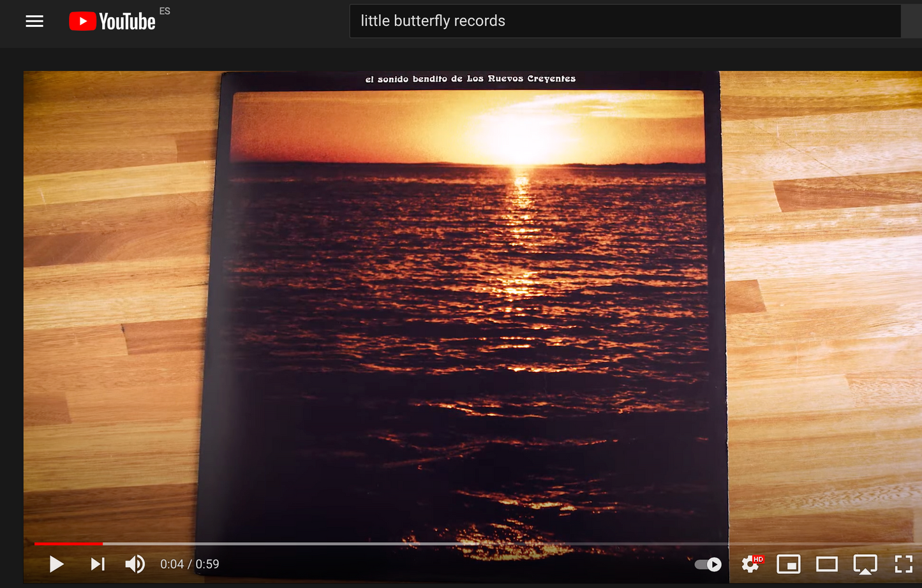
Task: Activate the miniplayer mode
Action: [x=789, y=564]
